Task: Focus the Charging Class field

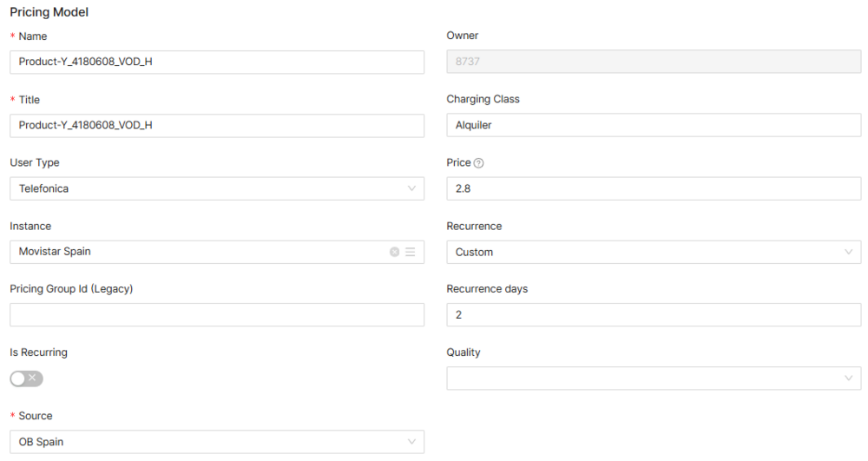Action: point(653,125)
